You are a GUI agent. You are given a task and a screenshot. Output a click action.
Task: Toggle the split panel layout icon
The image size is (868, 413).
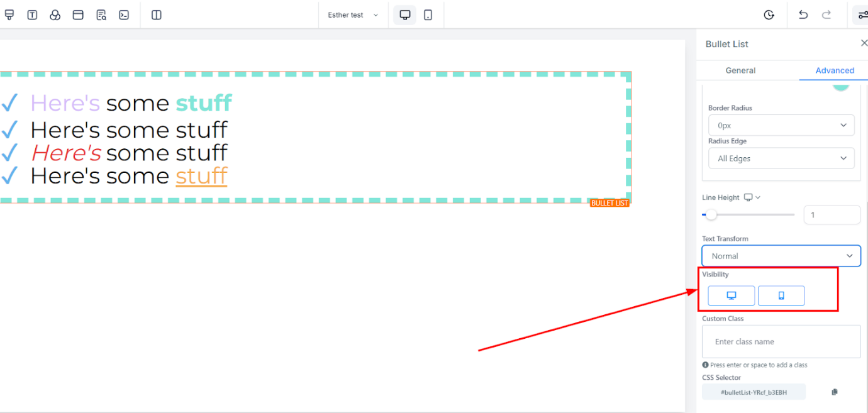tap(157, 15)
